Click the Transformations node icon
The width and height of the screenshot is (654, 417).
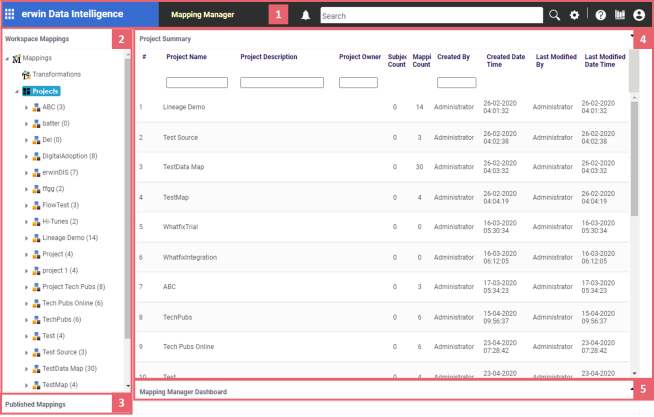pyautogui.click(x=26, y=75)
